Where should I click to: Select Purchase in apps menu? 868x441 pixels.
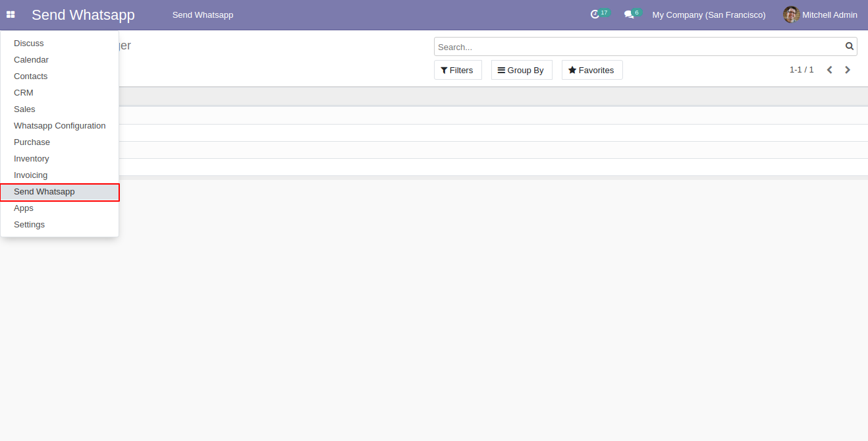click(59, 142)
